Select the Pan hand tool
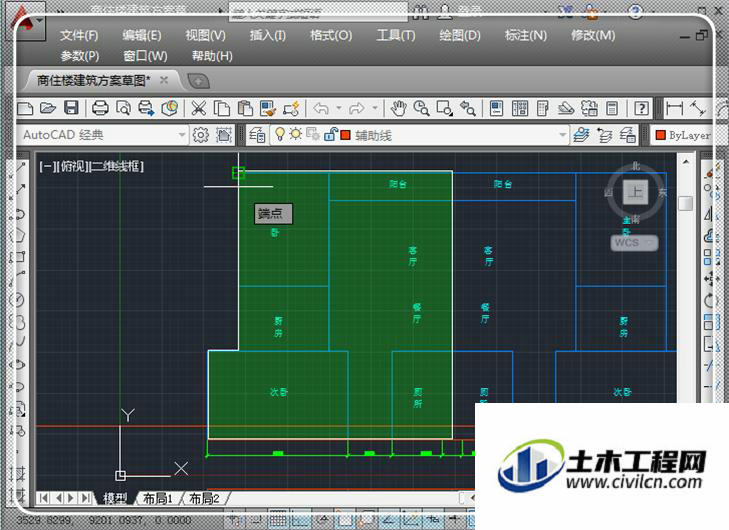The height and width of the screenshot is (530, 729). 398,109
